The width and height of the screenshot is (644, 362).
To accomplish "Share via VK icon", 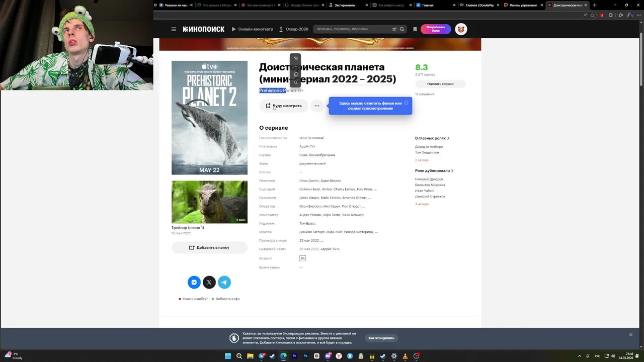I will (x=194, y=282).
